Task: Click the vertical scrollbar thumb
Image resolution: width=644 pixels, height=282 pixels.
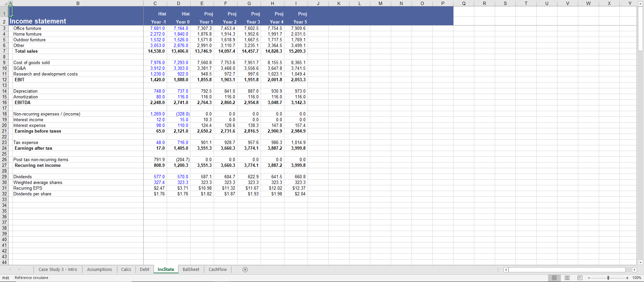Action: 640,29
